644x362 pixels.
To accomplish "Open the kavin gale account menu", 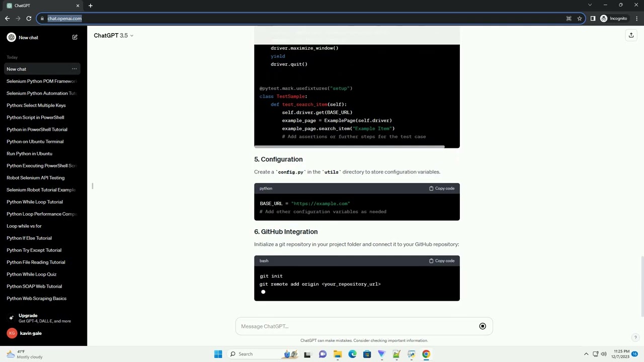I will click(x=43, y=333).
